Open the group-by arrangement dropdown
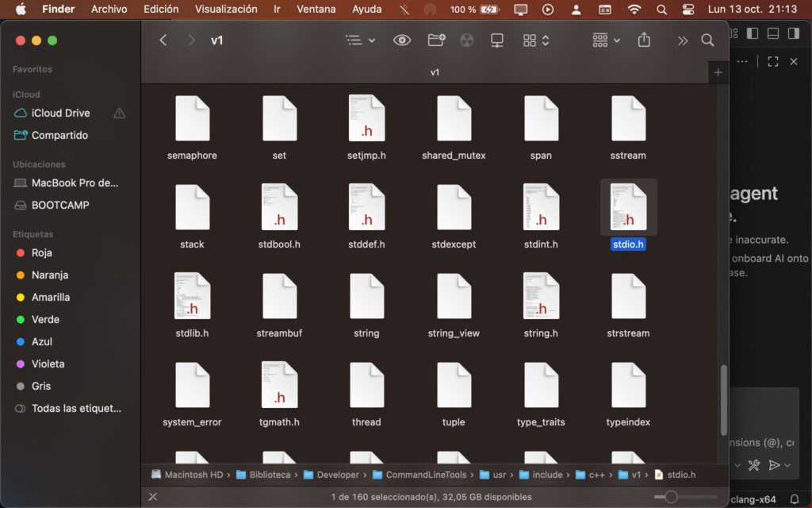The width and height of the screenshot is (812, 508). tap(605, 40)
